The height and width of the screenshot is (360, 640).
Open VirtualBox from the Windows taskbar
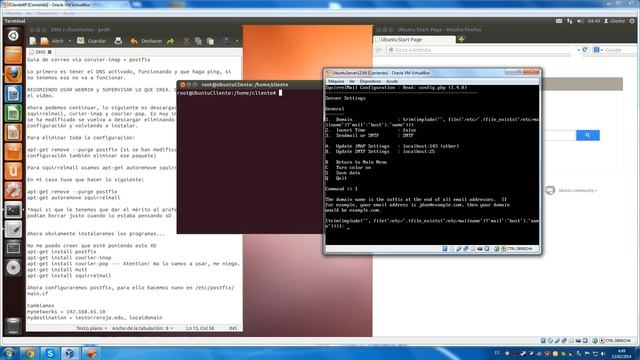point(70,353)
